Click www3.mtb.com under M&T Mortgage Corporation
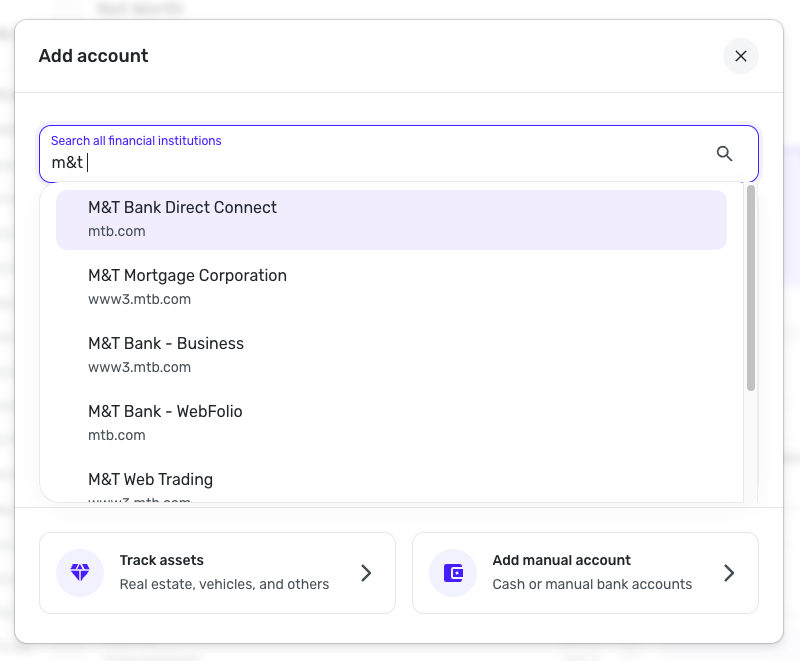Viewport: 800px width, 661px height. click(x=139, y=299)
